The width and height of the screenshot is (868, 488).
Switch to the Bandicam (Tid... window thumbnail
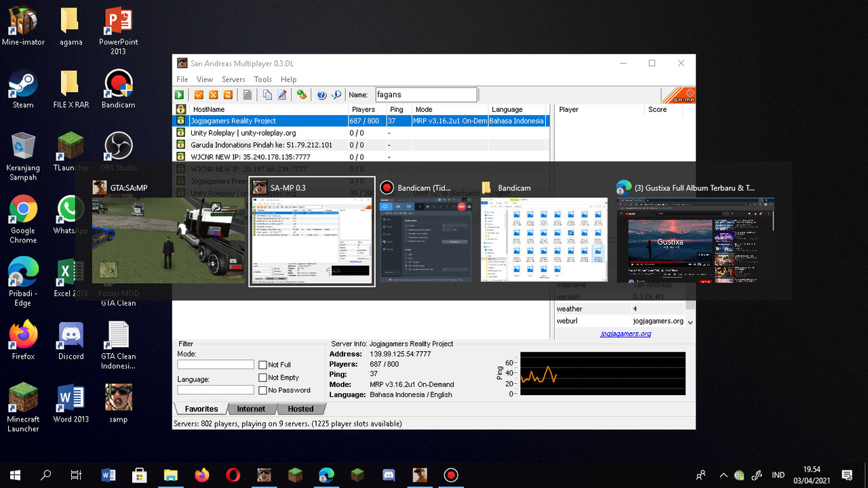(x=425, y=232)
